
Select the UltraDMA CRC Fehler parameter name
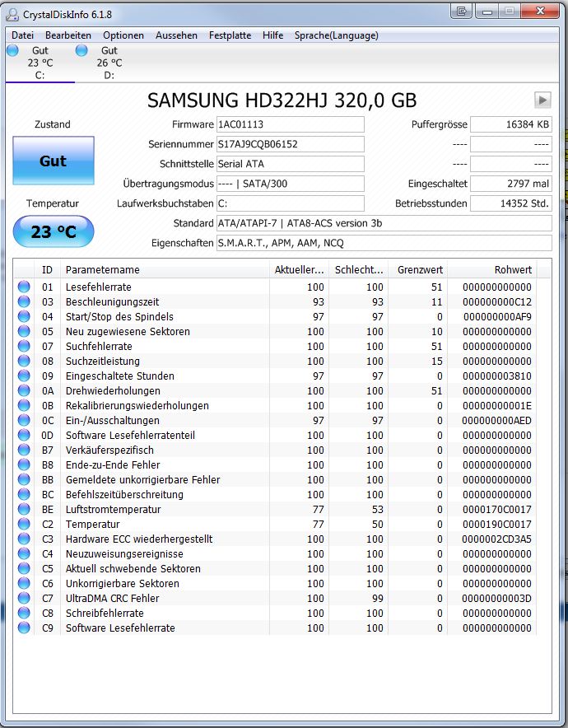click(112, 599)
